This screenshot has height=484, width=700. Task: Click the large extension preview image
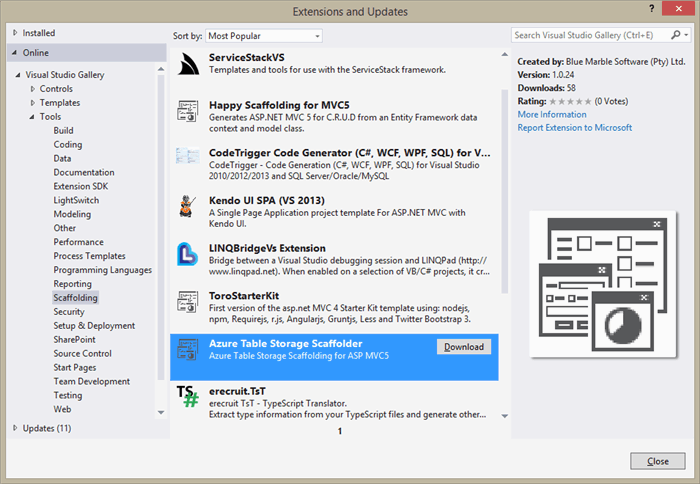pos(603,284)
